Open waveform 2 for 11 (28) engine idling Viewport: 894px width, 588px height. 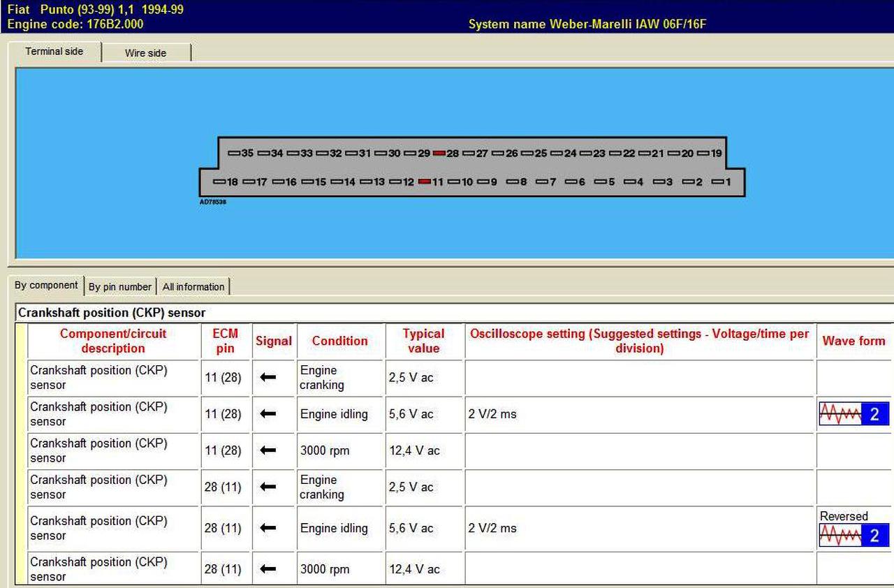pyautogui.click(x=853, y=414)
